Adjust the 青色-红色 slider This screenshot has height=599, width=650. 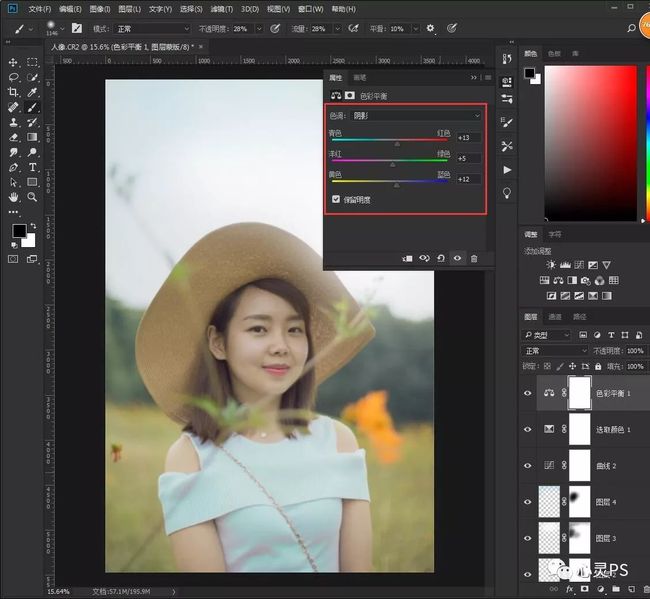click(x=397, y=144)
